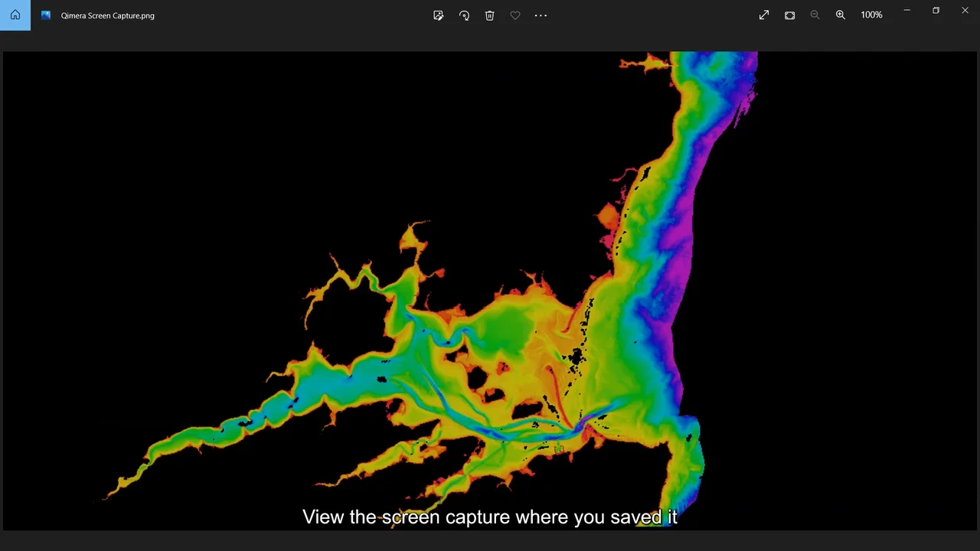Mark the image as favorite
This screenshot has width=980, height=551.
pos(515,15)
